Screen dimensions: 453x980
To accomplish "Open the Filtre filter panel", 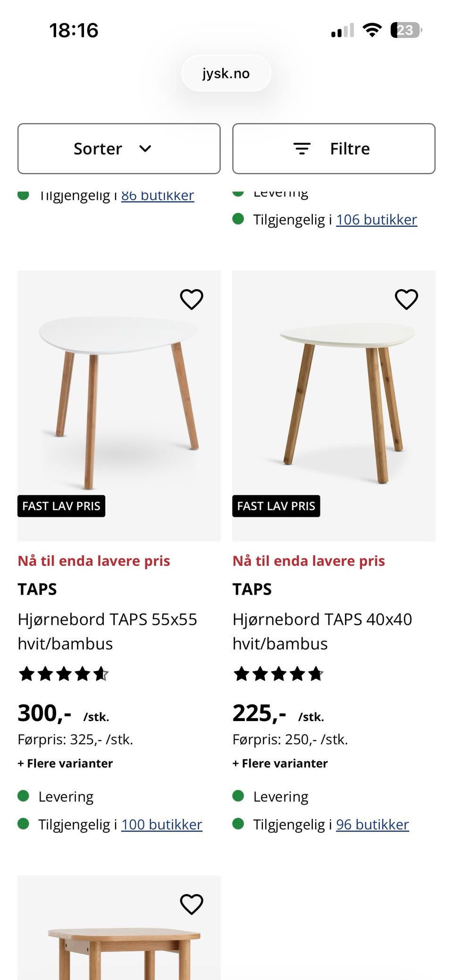I will (x=334, y=149).
